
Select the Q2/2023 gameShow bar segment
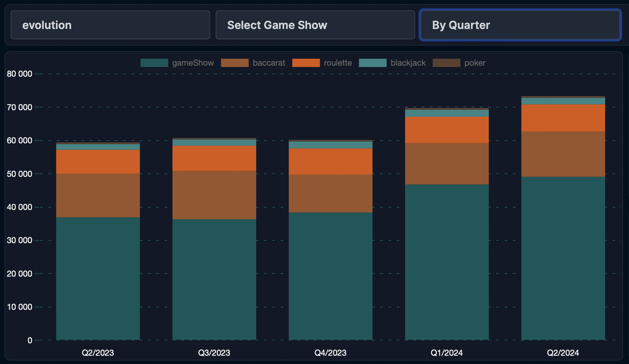point(98,278)
